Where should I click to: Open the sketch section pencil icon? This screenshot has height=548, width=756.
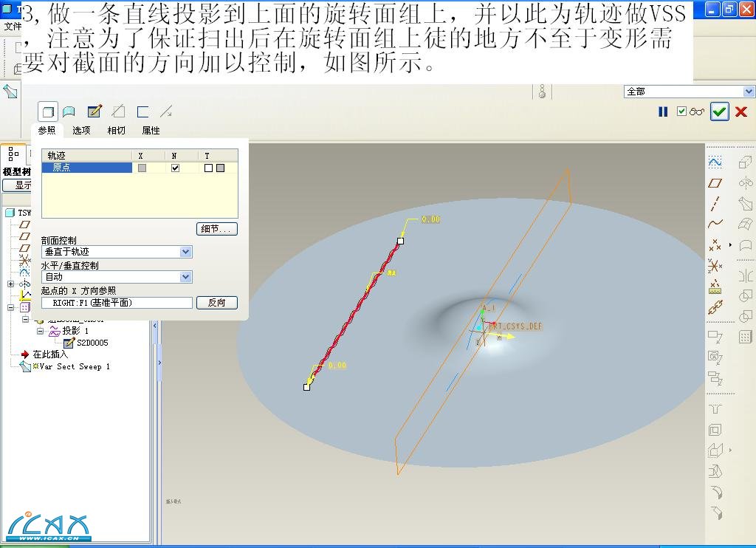click(94, 112)
